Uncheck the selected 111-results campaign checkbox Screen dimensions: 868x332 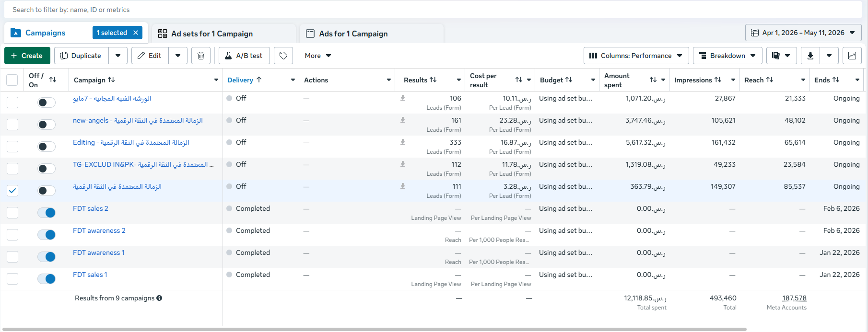coord(12,191)
